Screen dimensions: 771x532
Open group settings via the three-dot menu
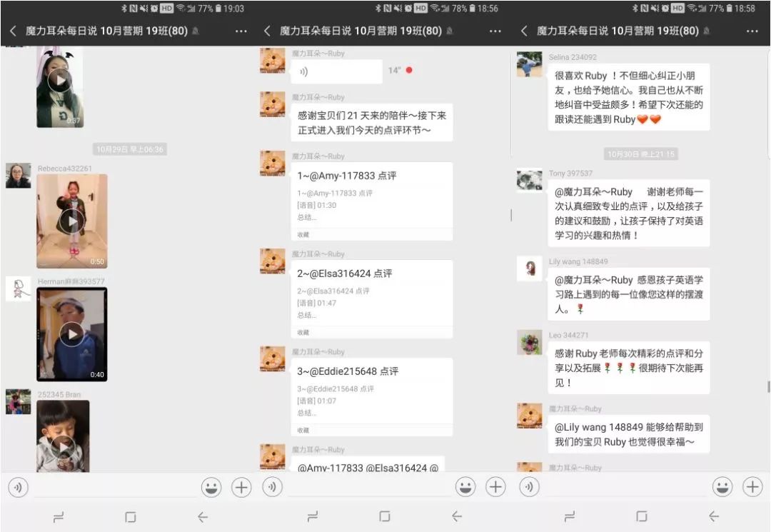[x=241, y=31]
